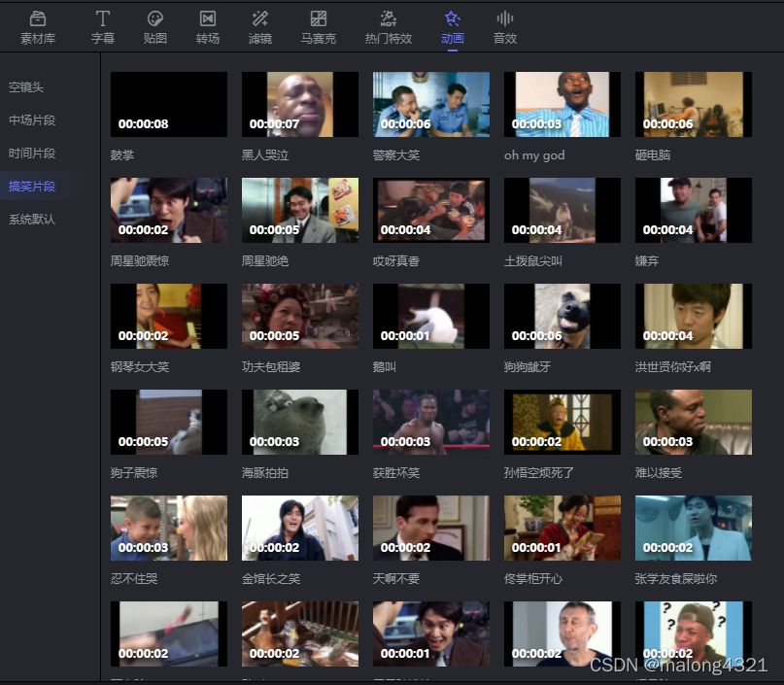Screen dimensions: 784x685
Task: Click the 鼓掌 clip title text
Action: click(x=122, y=155)
